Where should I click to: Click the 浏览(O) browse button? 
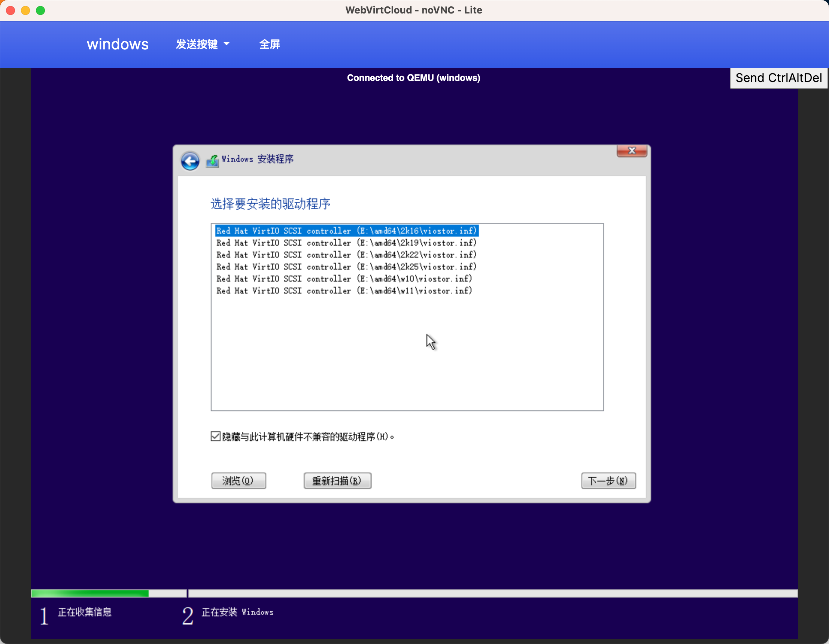[239, 481]
